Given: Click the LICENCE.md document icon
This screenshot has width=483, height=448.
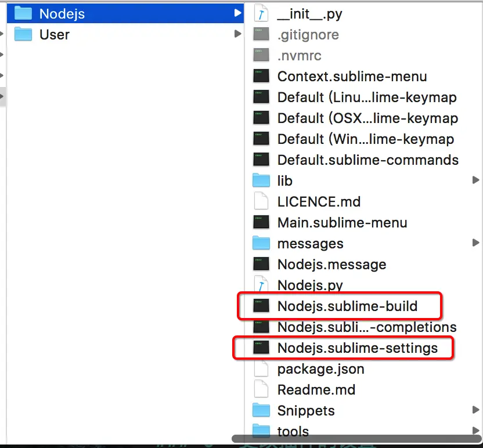Looking at the screenshot, I should [261, 201].
